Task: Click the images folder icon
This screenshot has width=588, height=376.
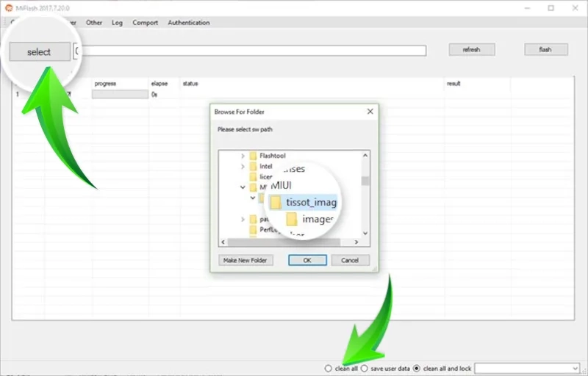Action: (292, 220)
